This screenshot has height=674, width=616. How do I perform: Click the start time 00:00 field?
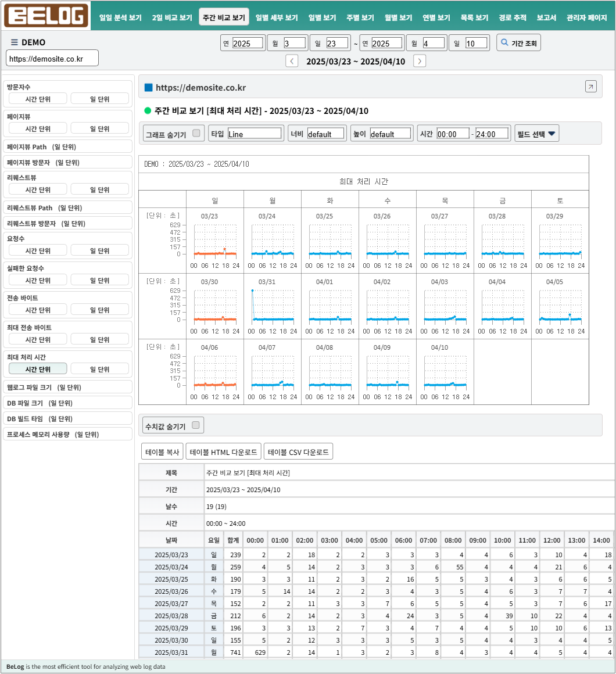pyautogui.click(x=453, y=134)
